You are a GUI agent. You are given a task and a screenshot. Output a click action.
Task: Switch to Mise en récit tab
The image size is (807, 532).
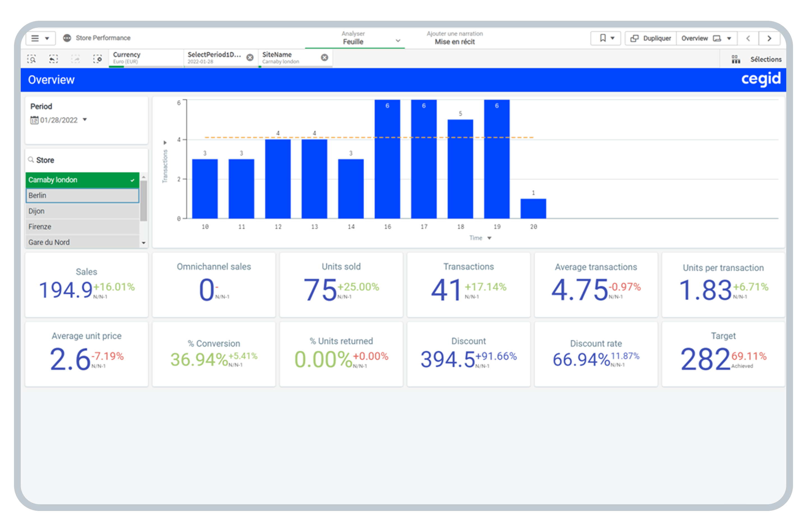click(454, 38)
